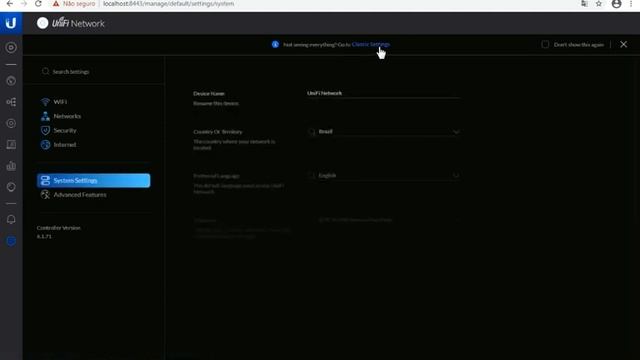Click the translate page icon in address bar
The width and height of the screenshot is (640, 360).
(584, 4)
